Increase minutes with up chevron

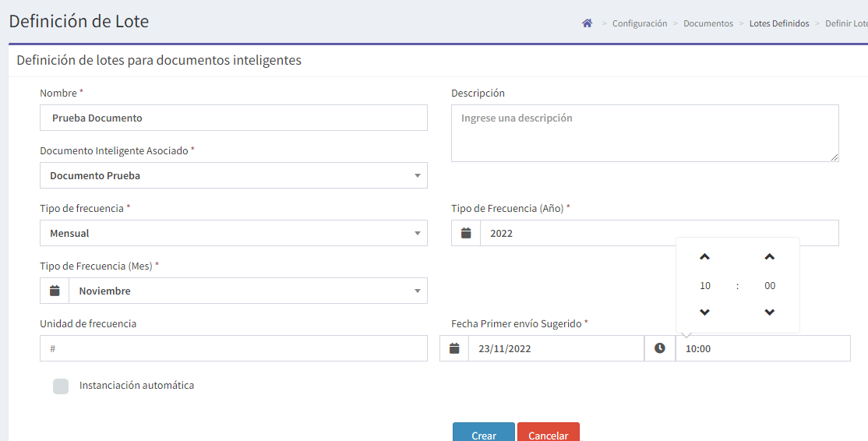pyautogui.click(x=770, y=257)
